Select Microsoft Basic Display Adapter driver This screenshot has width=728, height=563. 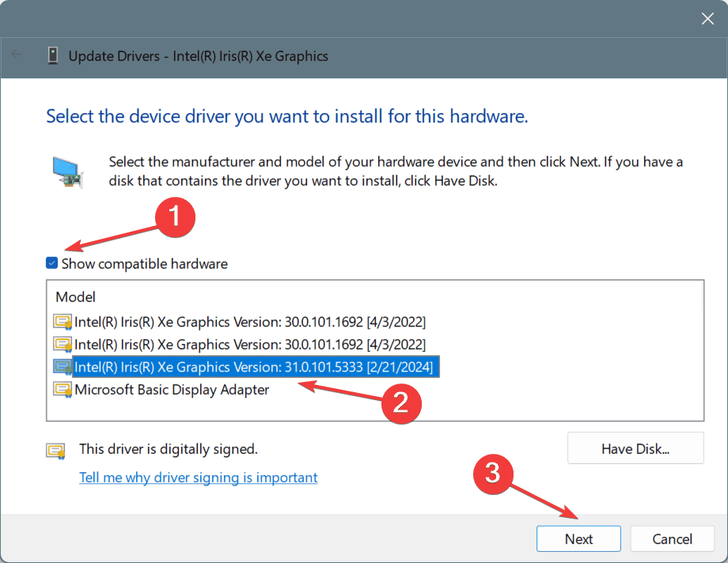172,389
